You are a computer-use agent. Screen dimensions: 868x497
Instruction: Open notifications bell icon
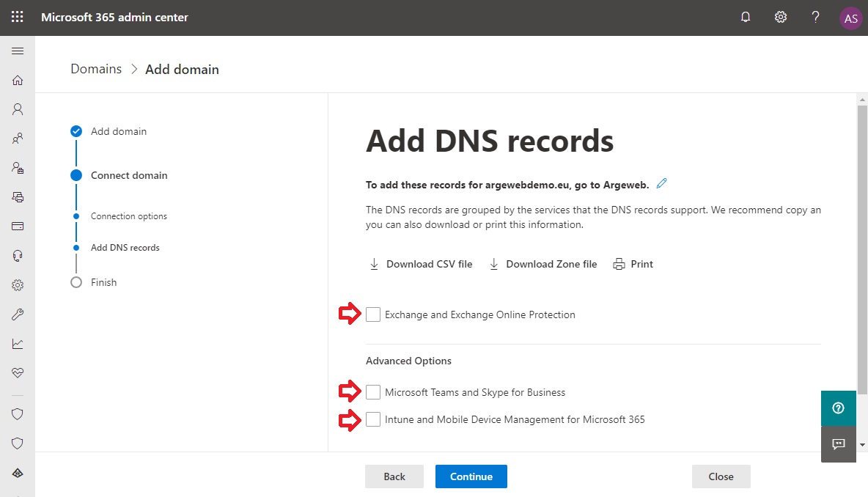(746, 17)
